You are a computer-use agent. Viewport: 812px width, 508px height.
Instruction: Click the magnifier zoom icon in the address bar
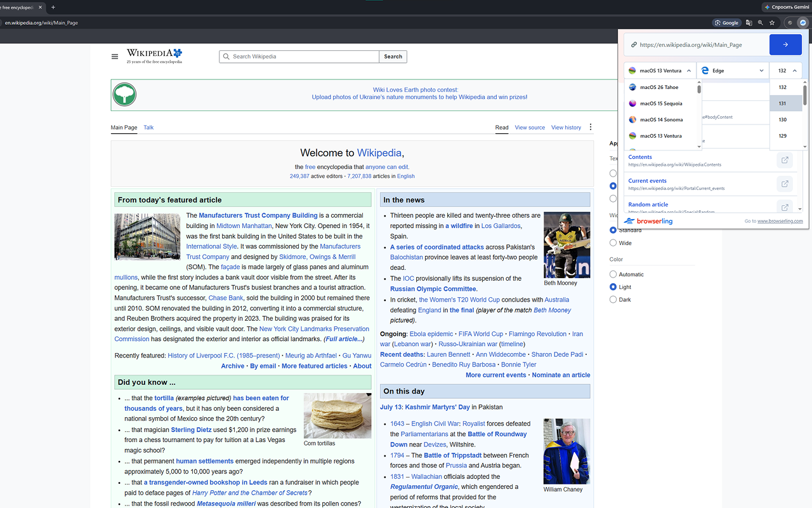pyautogui.click(x=761, y=23)
